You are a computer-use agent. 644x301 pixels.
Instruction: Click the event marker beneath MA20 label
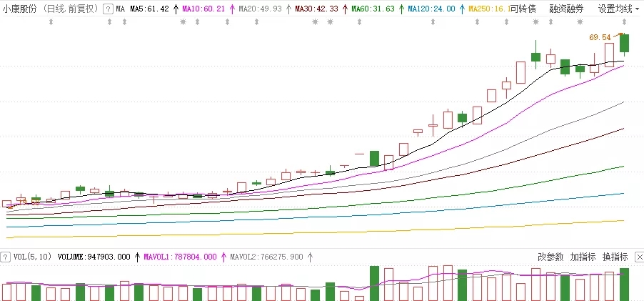point(257,22)
